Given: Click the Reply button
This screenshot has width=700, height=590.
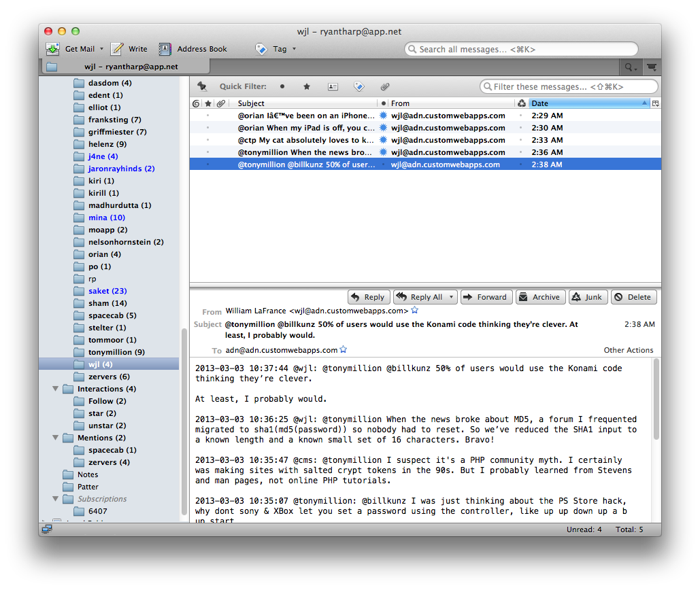Looking at the screenshot, I should tap(369, 297).
